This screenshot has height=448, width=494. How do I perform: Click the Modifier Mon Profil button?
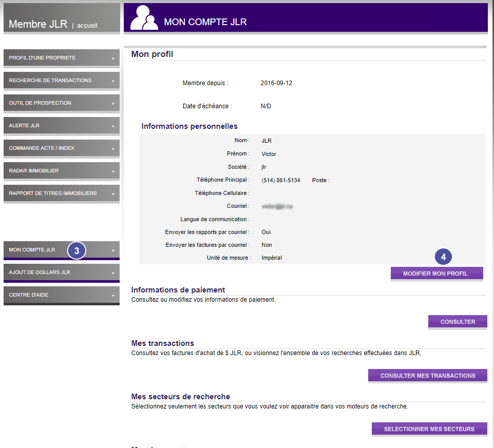click(x=436, y=274)
